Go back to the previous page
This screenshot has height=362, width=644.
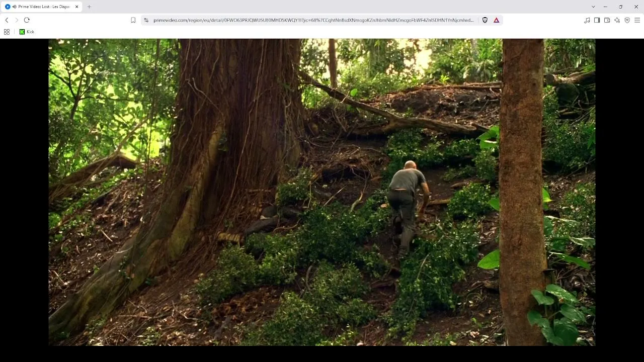(x=7, y=20)
